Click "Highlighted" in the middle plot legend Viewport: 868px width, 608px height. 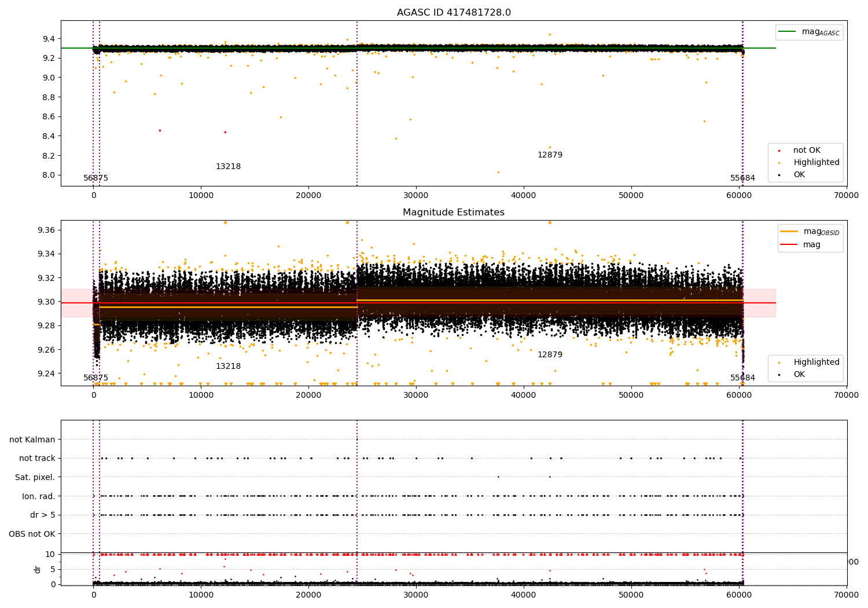point(816,362)
